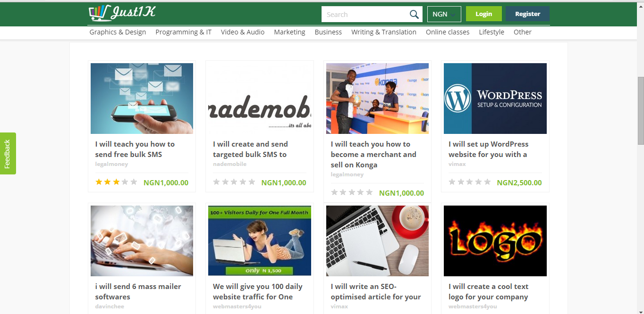Open the SEO article notepad thumbnail
Image resolution: width=644 pixels, height=314 pixels.
coord(377,241)
